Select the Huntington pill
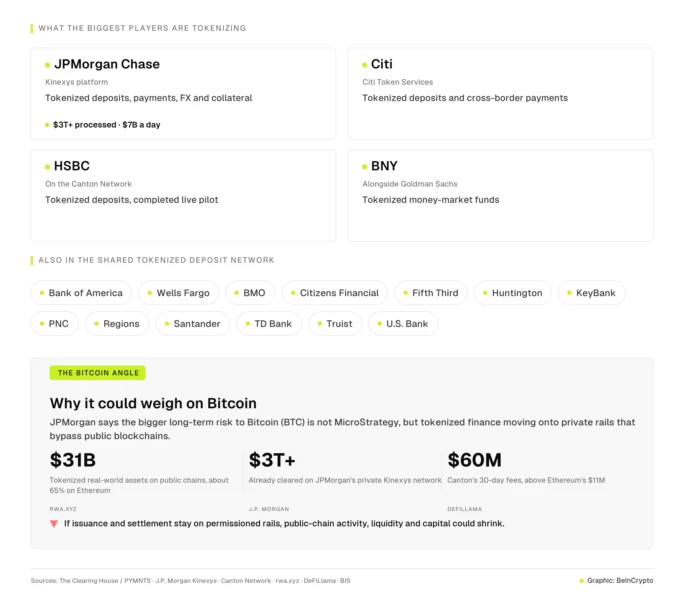The width and height of the screenshot is (684, 600). (513, 293)
